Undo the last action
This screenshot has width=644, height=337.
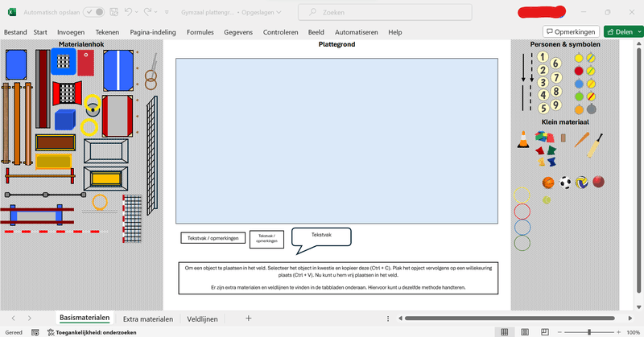128,12
